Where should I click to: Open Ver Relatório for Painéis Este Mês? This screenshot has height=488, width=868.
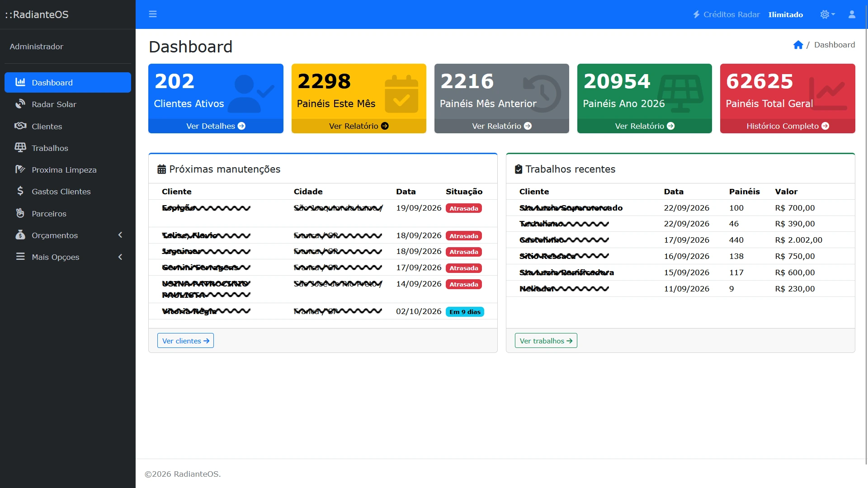pos(359,126)
